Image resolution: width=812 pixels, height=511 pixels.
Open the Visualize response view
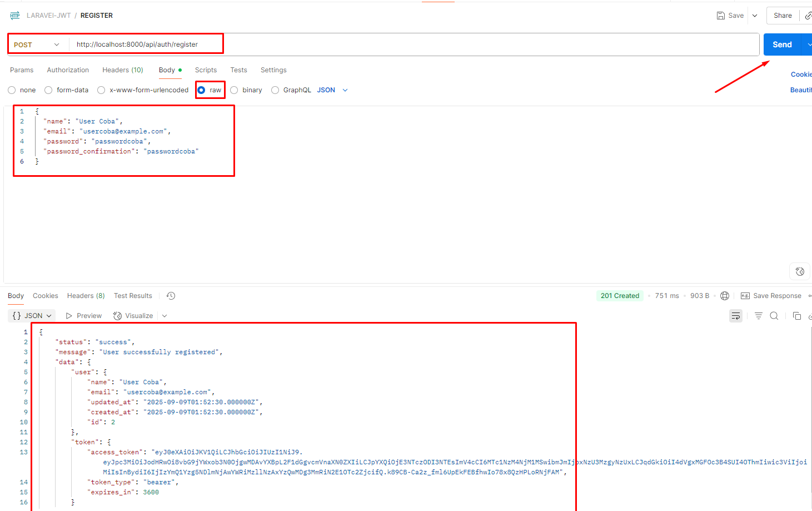point(133,316)
